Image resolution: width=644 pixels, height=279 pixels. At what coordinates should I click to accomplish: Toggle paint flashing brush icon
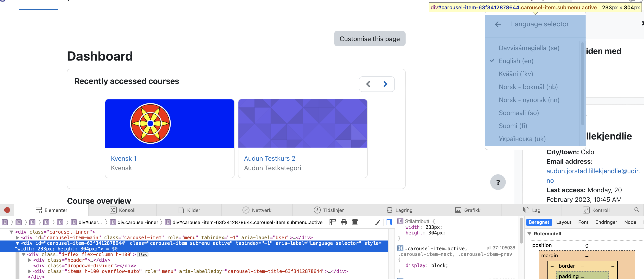pyautogui.click(x=378, y=222)
